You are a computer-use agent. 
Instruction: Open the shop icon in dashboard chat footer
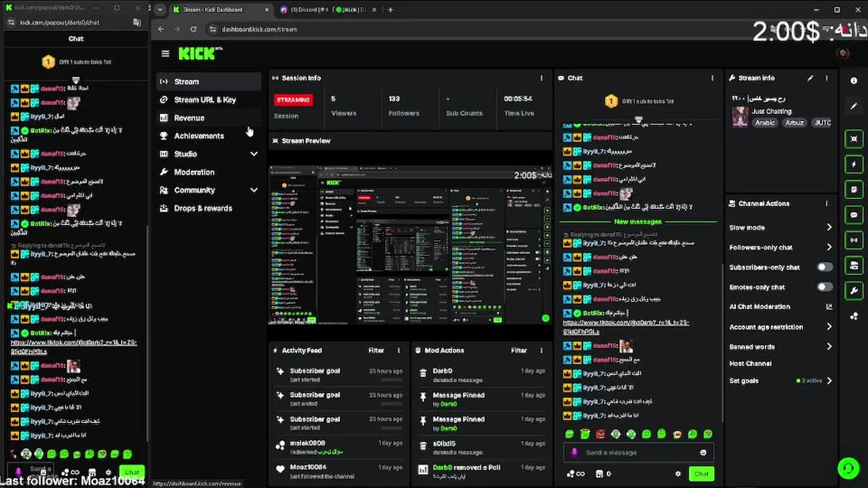[599, 474]
